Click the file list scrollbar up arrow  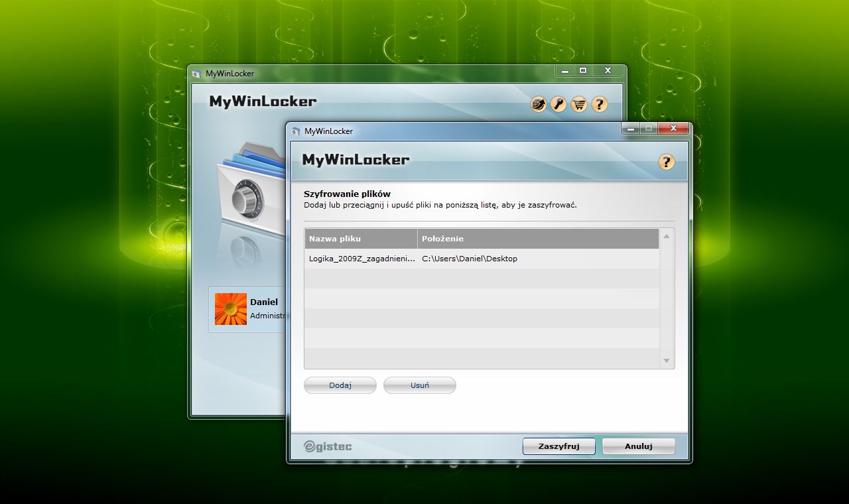coord(667,236)
